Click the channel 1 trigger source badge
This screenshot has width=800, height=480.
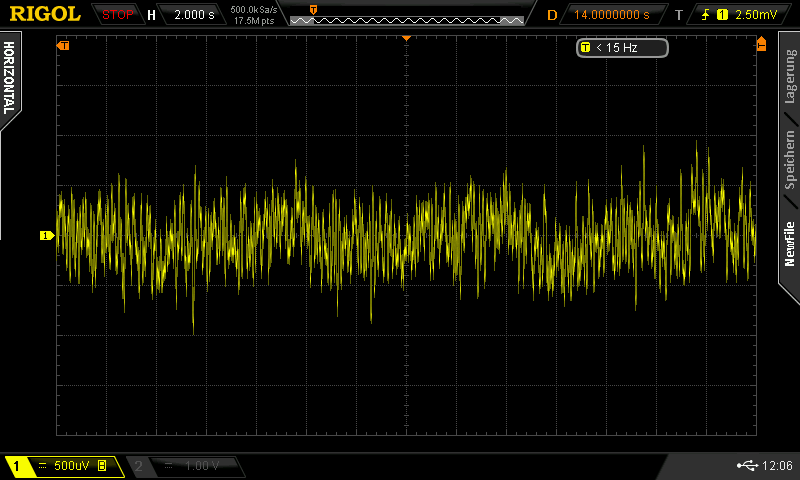click(722, 15)
